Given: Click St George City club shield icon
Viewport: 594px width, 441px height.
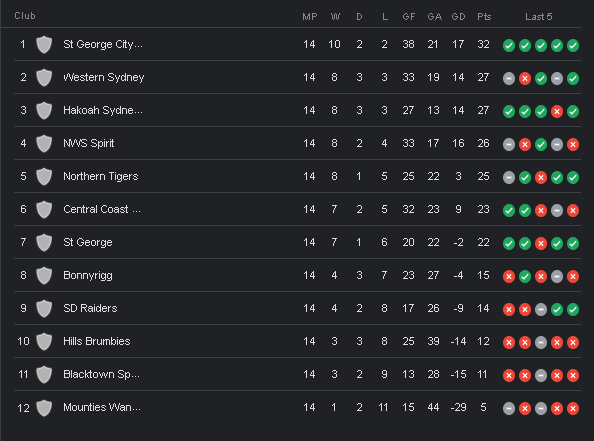Looking at the screenshot, I should [x=44, y=45].
